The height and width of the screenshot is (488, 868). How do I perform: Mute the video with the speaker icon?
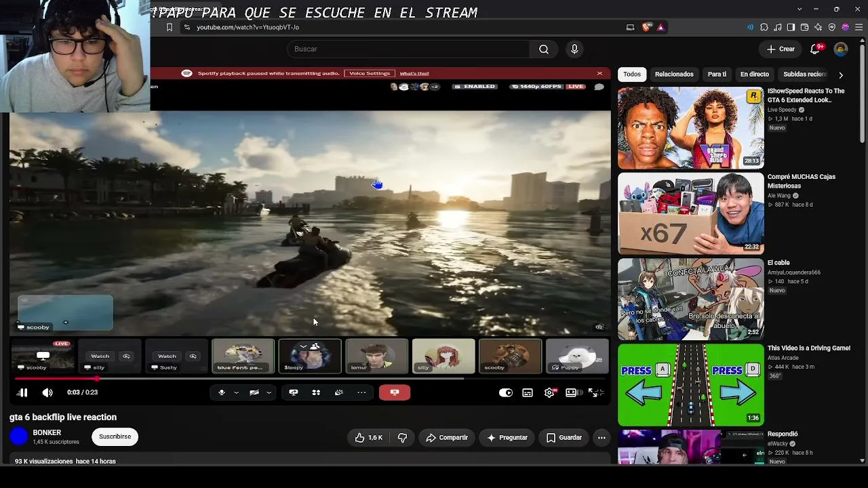point(47,392)
